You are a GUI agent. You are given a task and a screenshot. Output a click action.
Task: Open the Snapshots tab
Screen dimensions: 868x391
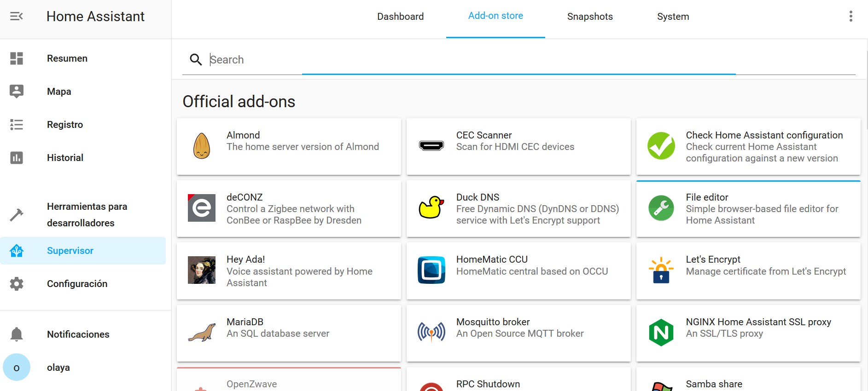pos(590,17)
